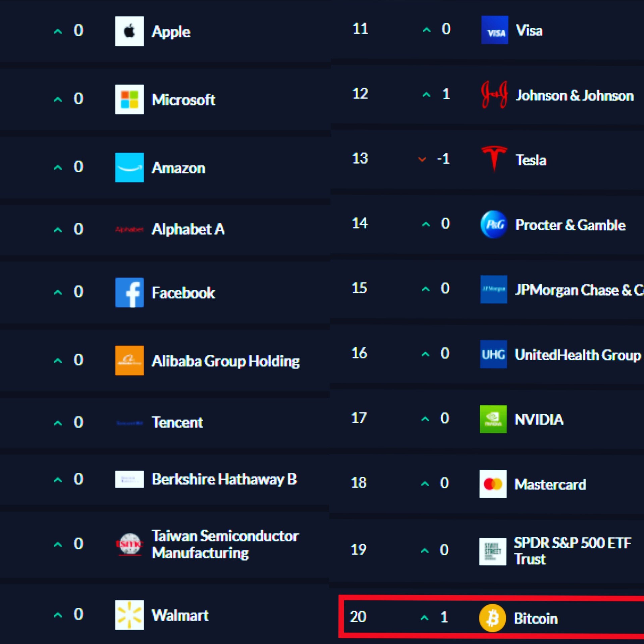This screenshot has height=644, width=644.
Task: Click Tesla's -1 rank change value
Action: pos(443,159)
